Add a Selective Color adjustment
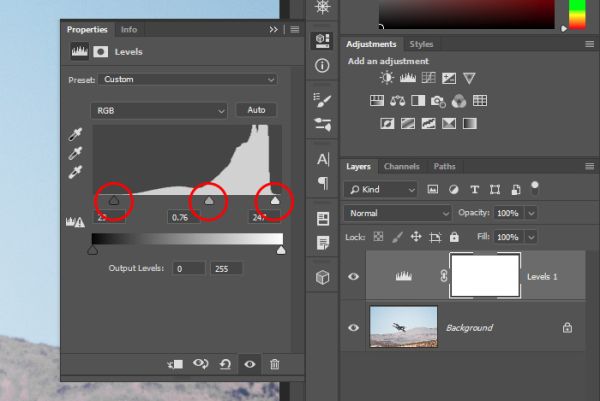 point(448,124)
